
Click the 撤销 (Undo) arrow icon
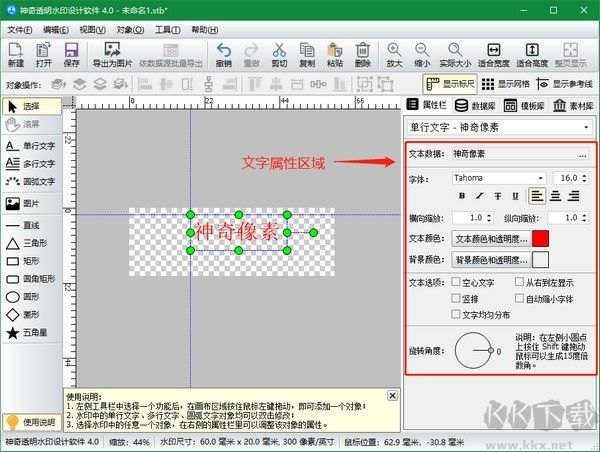tap(223, 55)
